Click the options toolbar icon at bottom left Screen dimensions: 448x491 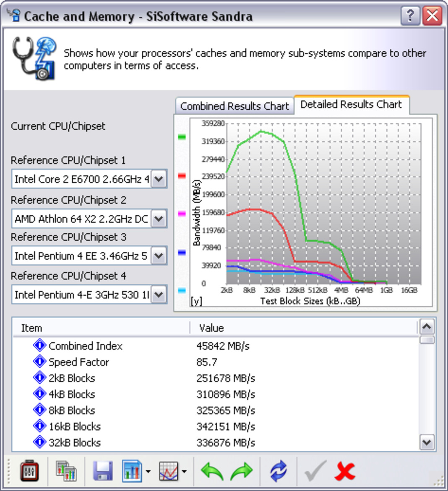tap(29, 470)
